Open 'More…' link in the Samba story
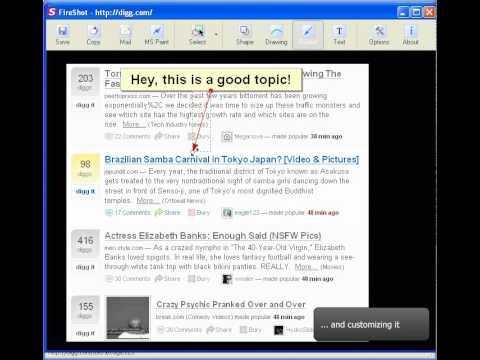The height and width of the screenshot is (360, 480). 148,201
